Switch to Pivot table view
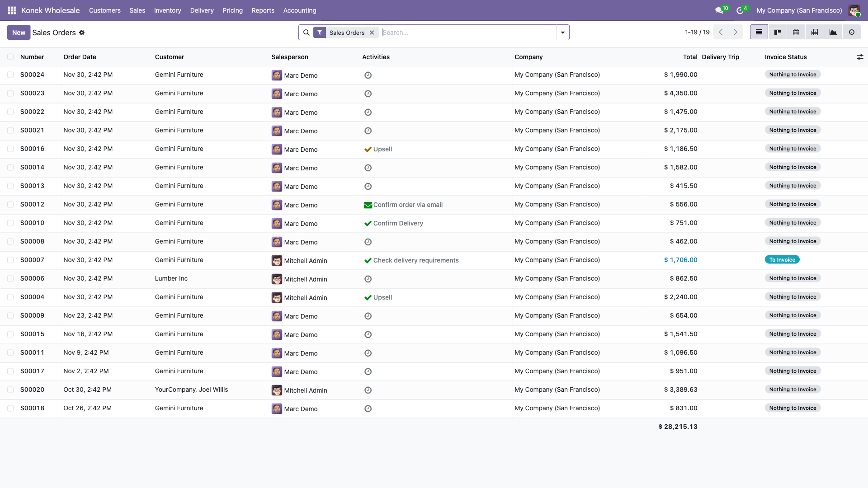 pyautogui.click(x=815, y=32)
